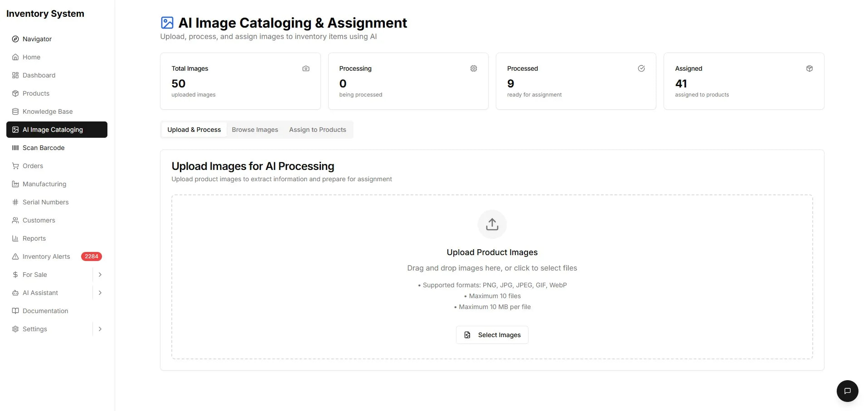This screenshot has height=411, width=868.
Task: Click the Dashboard grid icon
Action: pos(15,75)
